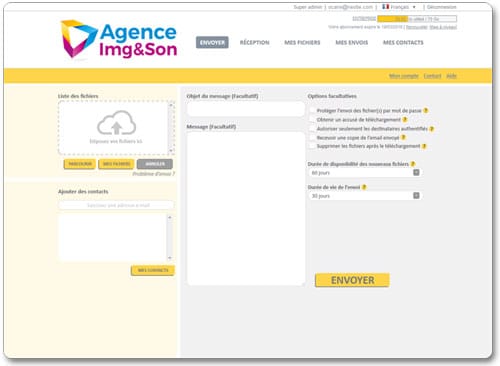
Task: Open help icon for email copy option
Action: tap(403, 137)
